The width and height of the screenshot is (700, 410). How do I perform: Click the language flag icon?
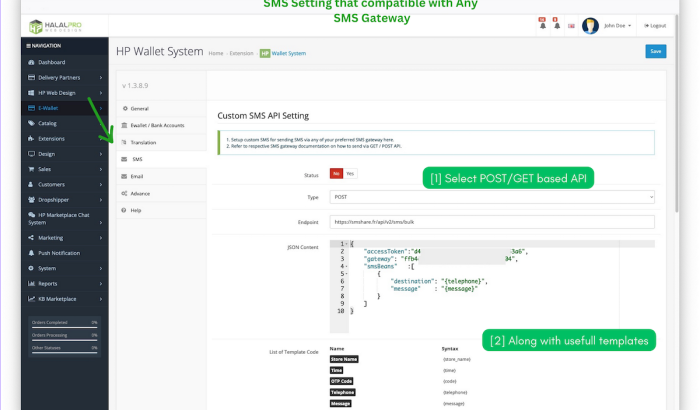tap(571, 26)
